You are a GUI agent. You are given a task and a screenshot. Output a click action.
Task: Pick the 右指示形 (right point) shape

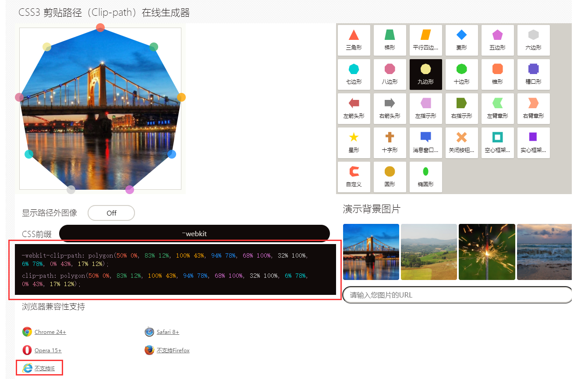(x=461, y=108)
